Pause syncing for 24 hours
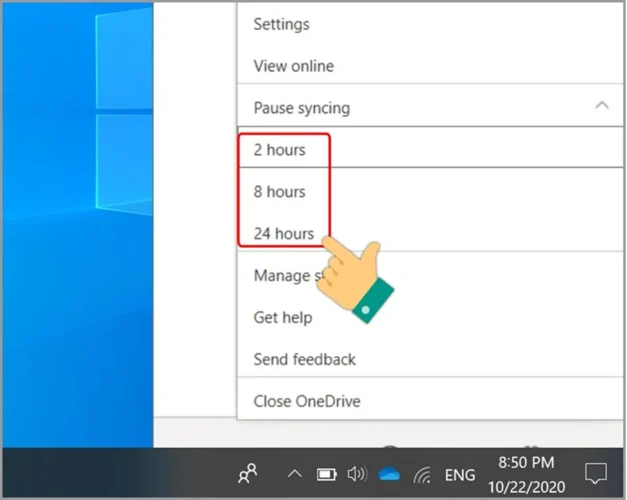Image resolution: width=627 pixels, height=500 pixels. pos(430,233)
